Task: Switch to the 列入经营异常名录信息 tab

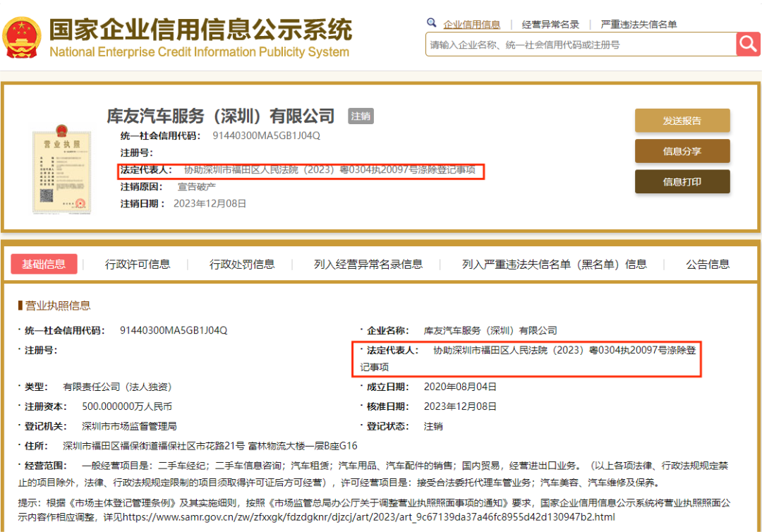Action: point(368,264)
